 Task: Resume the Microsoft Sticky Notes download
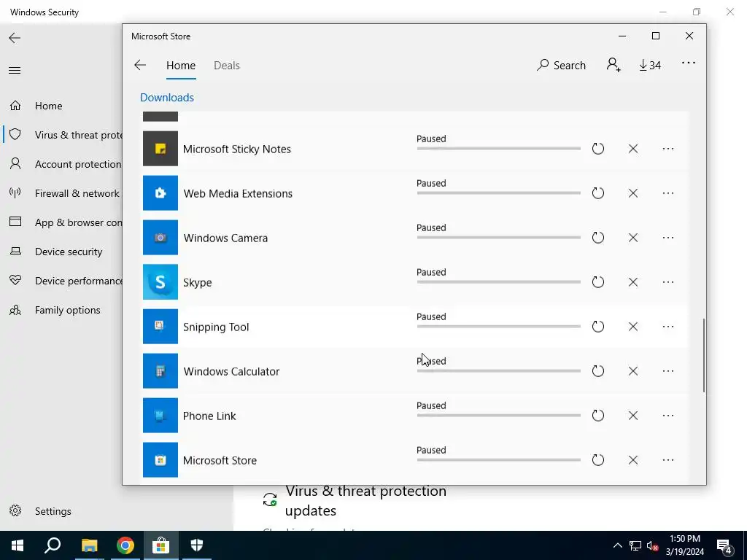pyautogui.click(x=598, y=149)
